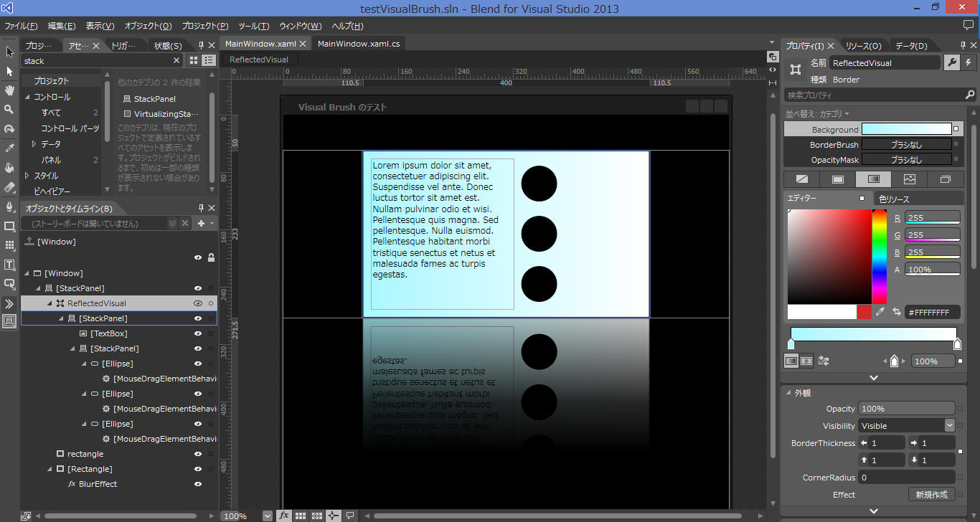Choose radial gradient type button
980x522 pixels.
[x=806, y=361]
